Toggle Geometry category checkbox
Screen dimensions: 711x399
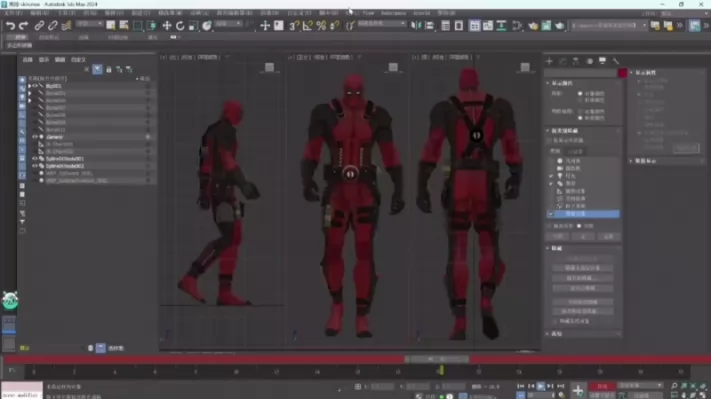click(551, 161)
